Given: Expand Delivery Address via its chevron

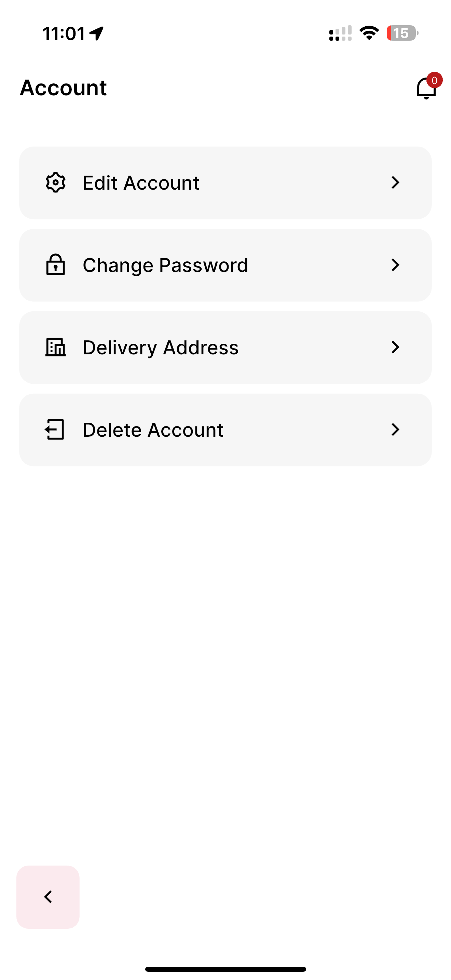Looking at the screenshot, I should pos(396,347).
